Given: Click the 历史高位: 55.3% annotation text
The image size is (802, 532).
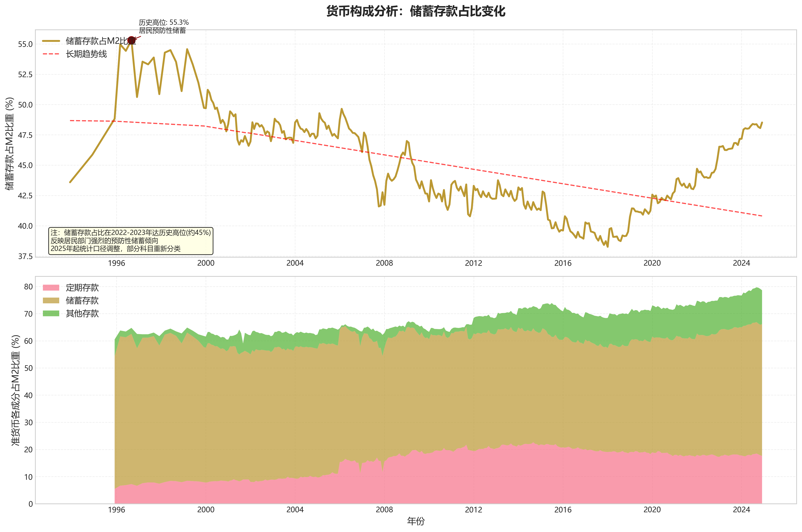Looking at the screenshot, I should 163,23.
